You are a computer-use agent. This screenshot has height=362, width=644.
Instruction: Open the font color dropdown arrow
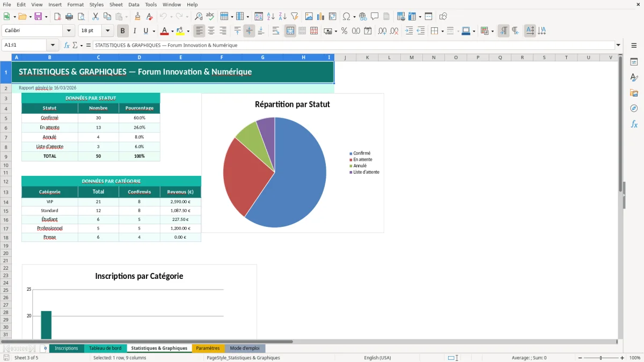click(172, 31)
